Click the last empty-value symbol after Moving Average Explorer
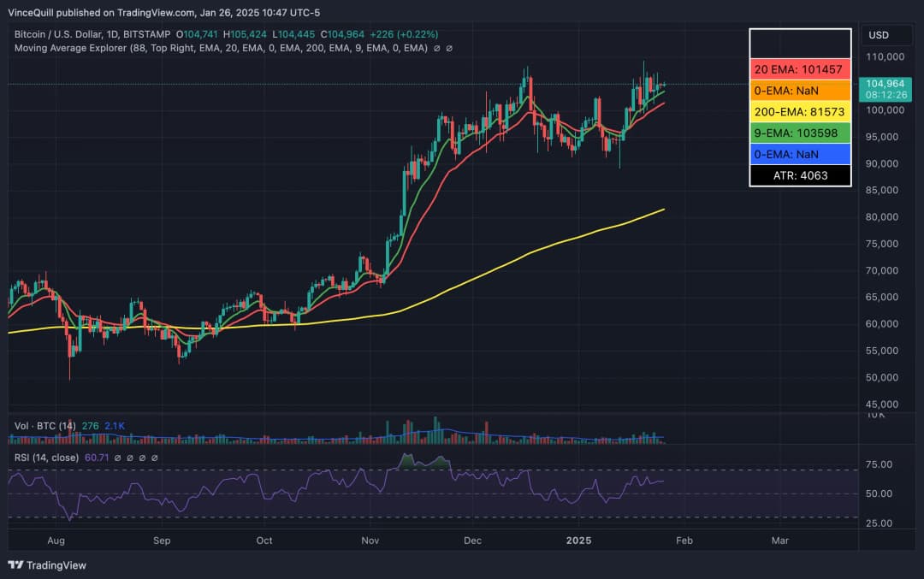 (449, 48)
